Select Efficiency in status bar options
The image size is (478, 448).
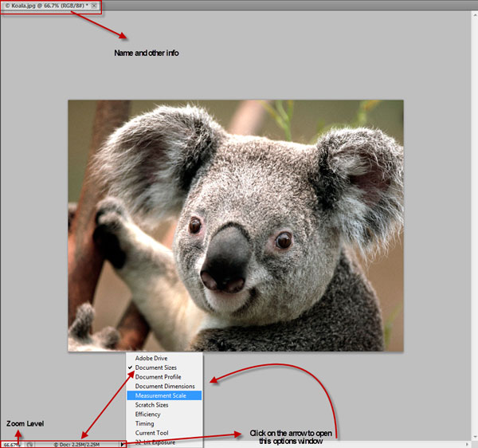pos(147,415)
